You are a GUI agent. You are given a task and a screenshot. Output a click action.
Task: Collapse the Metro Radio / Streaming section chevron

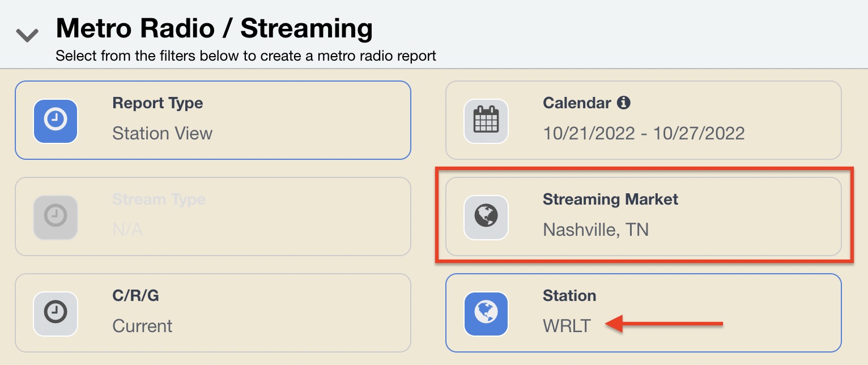(x=27, y=36)
